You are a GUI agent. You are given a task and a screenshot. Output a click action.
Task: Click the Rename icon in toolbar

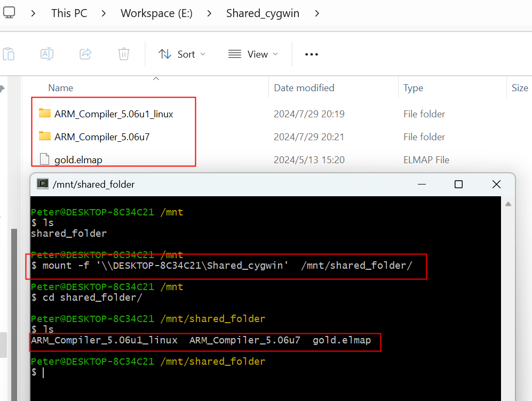[47, 54]
